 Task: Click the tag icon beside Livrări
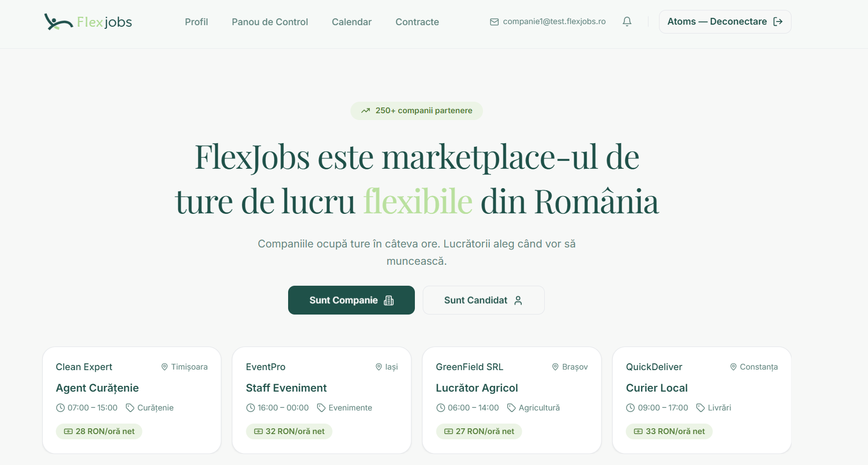[700, 408]
